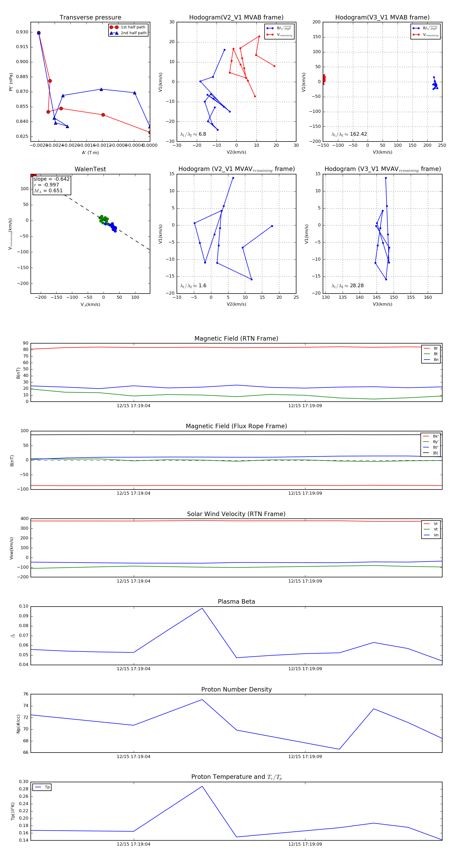
Task: Click the peak point of the Plasma Beta curve
Action: (x=202, y=608)
